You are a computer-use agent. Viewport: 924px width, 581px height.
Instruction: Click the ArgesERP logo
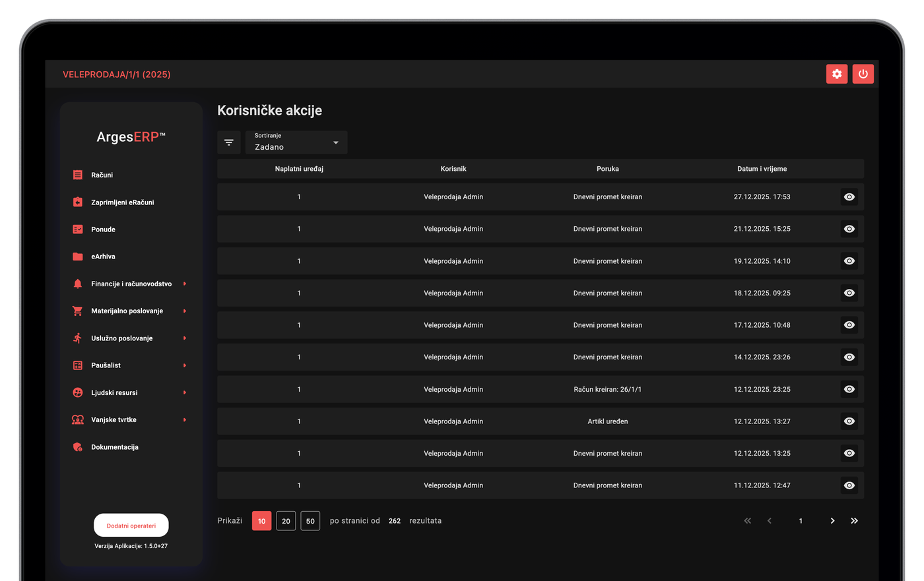[x=131, y=137]
